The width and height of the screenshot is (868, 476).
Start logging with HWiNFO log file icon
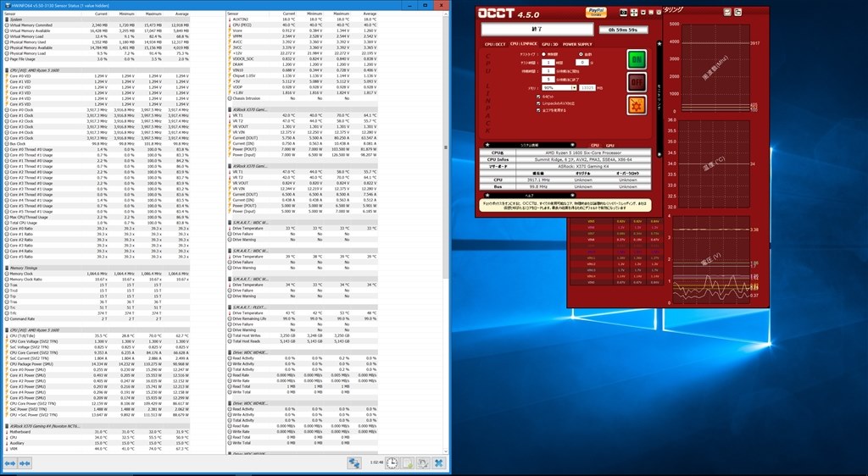click(x=408, y=462)
